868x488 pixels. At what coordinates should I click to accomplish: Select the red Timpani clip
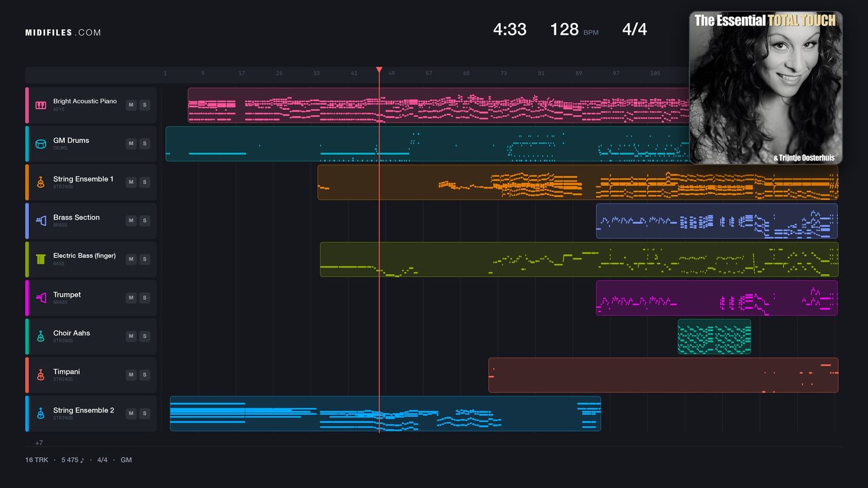pyautogui.click(x=663, y=375)
